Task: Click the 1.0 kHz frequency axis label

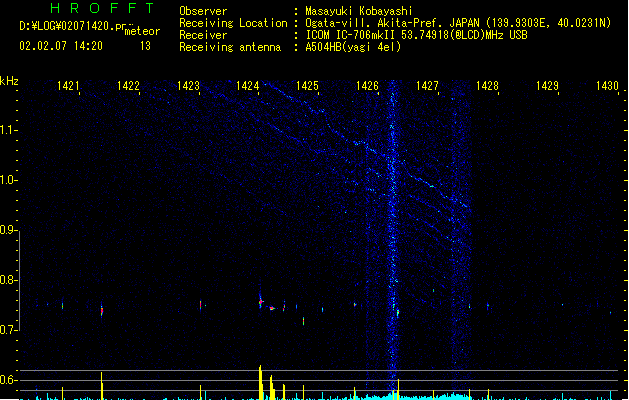Action: click(x=7, y=180)
